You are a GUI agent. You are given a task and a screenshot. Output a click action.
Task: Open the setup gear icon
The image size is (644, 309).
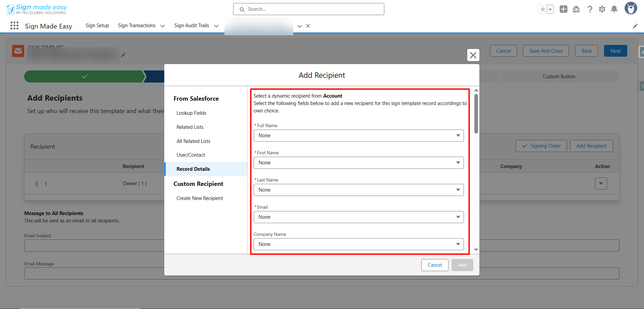[602, 9]
